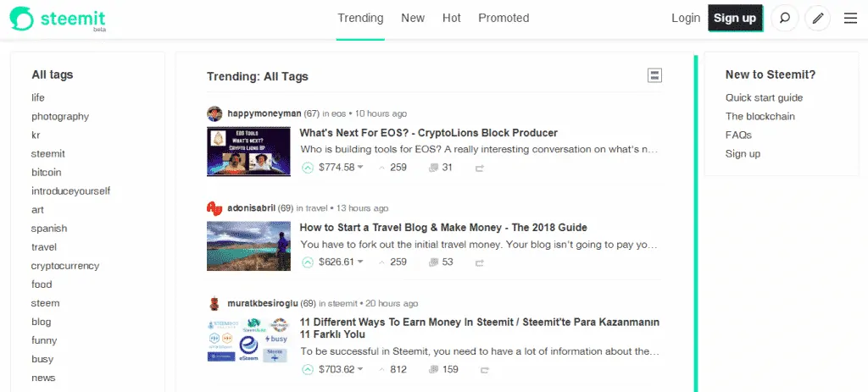The image size is (868, 392).
Task: Switch to the Hot tab
Action: click(451, 18)
